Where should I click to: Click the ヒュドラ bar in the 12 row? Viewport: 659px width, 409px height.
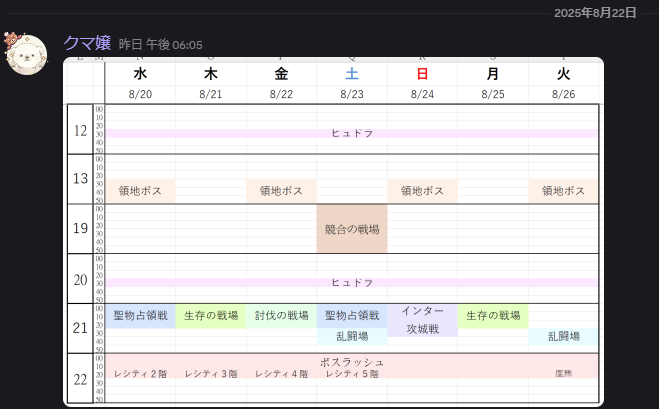(x=352, y=133)
